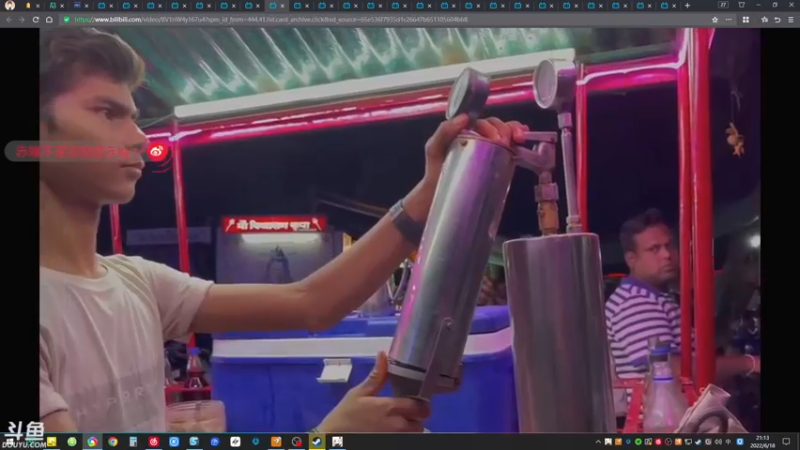The width and height of the screenshot is (800, 450).
Task: Toggle the Chinese IME input indicator
Action: pyautogui.click(x=728, y=442)
